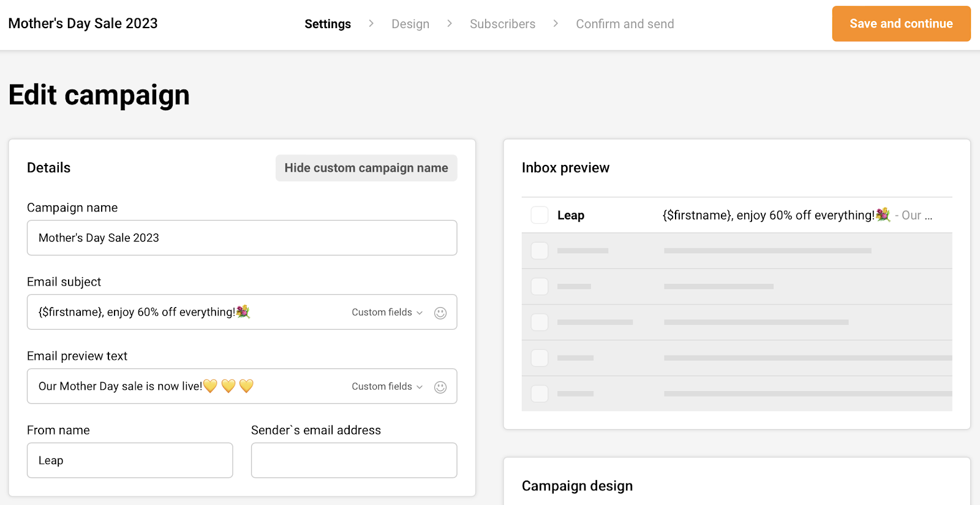Screen dimensions: 980x505
Task: Tick the last placeholder row checkbox
Action: point(539,393)
